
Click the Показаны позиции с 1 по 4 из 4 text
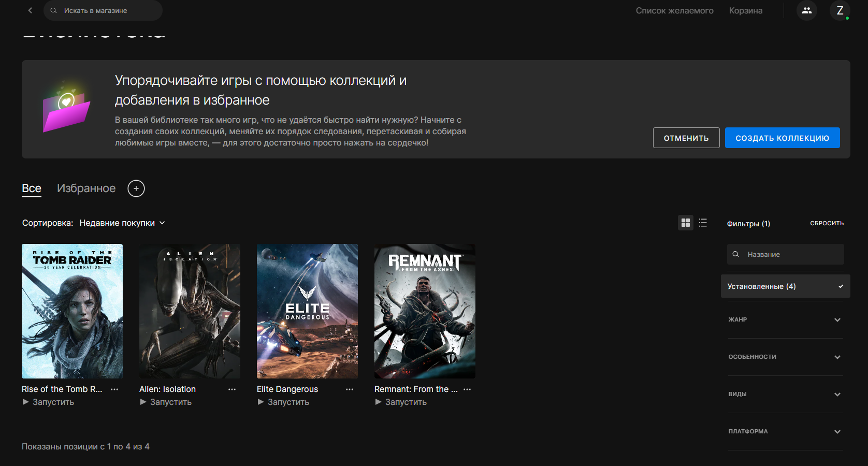pyautogui.click(x=85, y=446)
